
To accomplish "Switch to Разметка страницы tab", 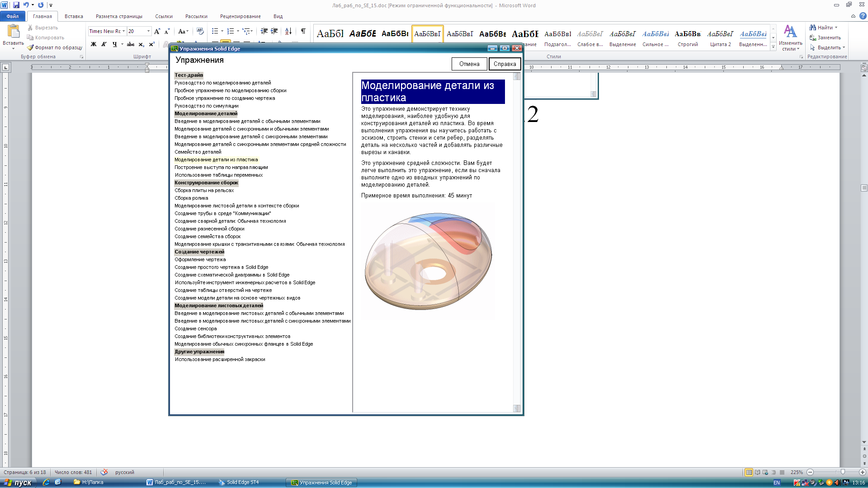I will click(119, 16).
